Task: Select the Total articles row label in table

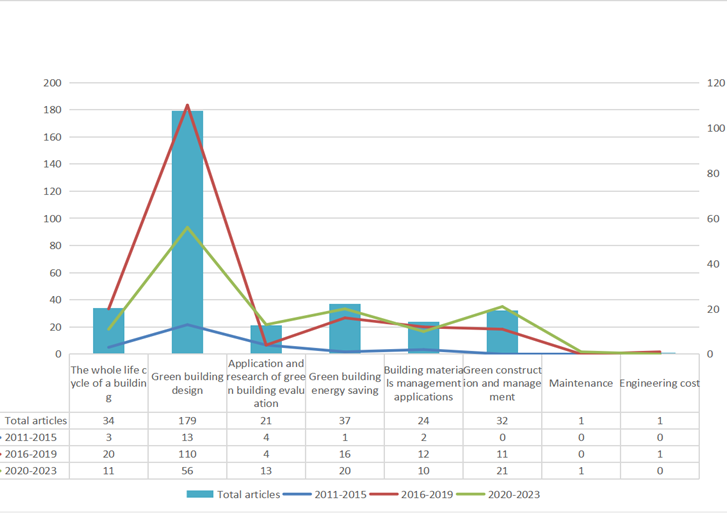Action: coord(35,421)
